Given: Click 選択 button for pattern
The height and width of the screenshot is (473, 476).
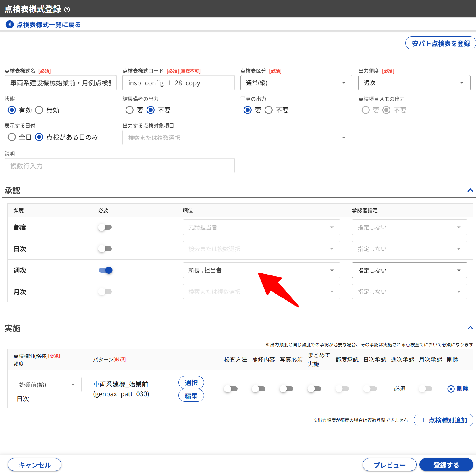Looking at the screenshot, I should 191,383.
